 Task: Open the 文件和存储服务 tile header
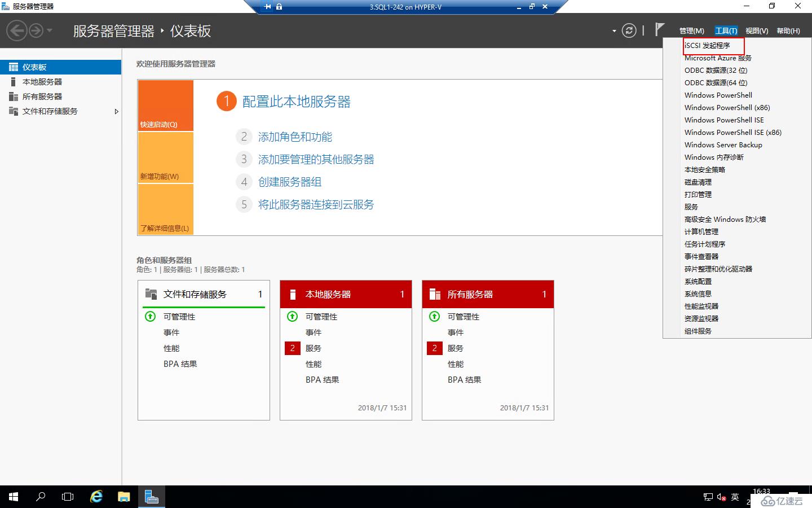pos(204,294)
